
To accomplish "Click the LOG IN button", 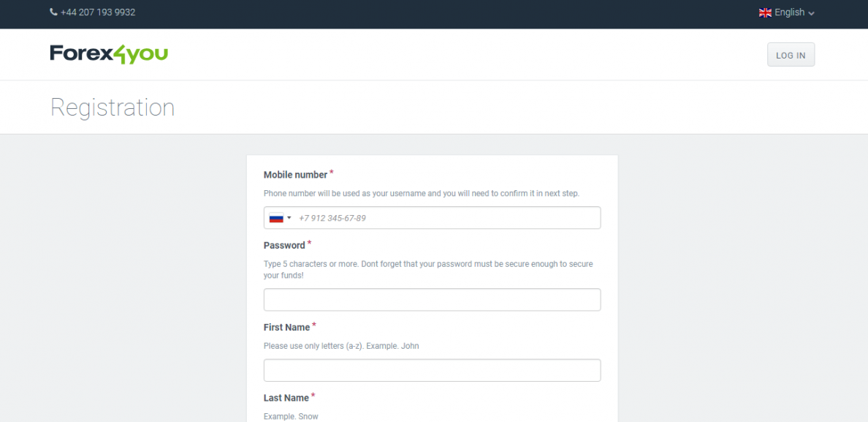I will coord(791,55).
